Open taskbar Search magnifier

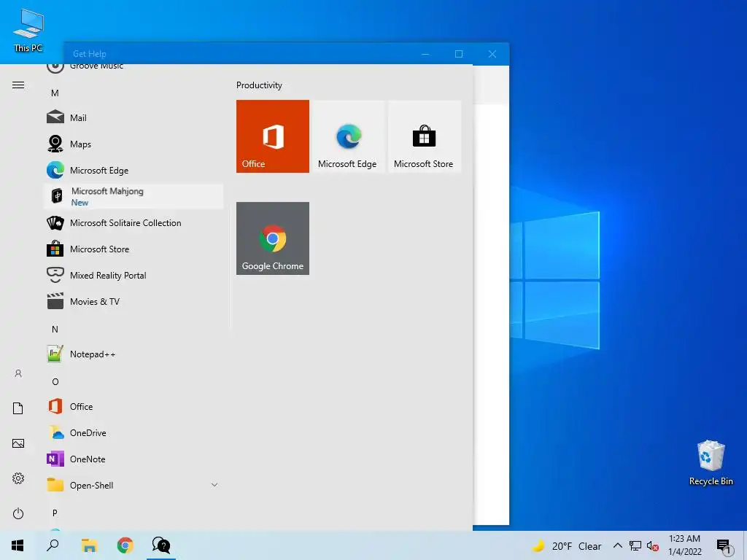click(53, 545)
